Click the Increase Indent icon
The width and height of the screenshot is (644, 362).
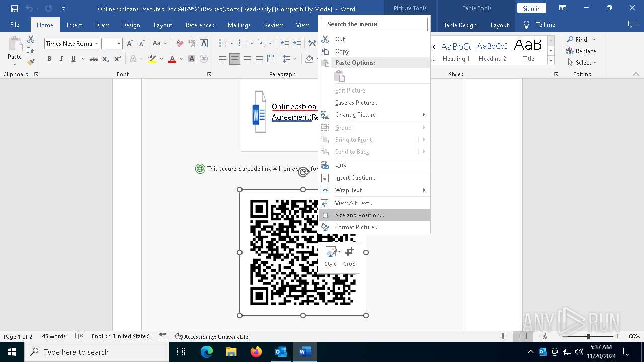click(297, 44)
